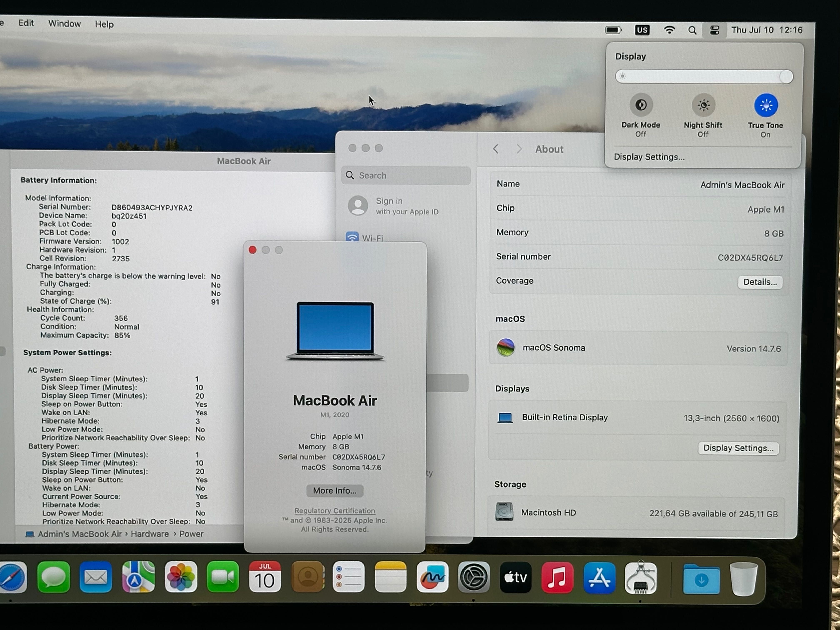Click battery serial number D860493ACHYPJYRA2

tap(152, 208)
